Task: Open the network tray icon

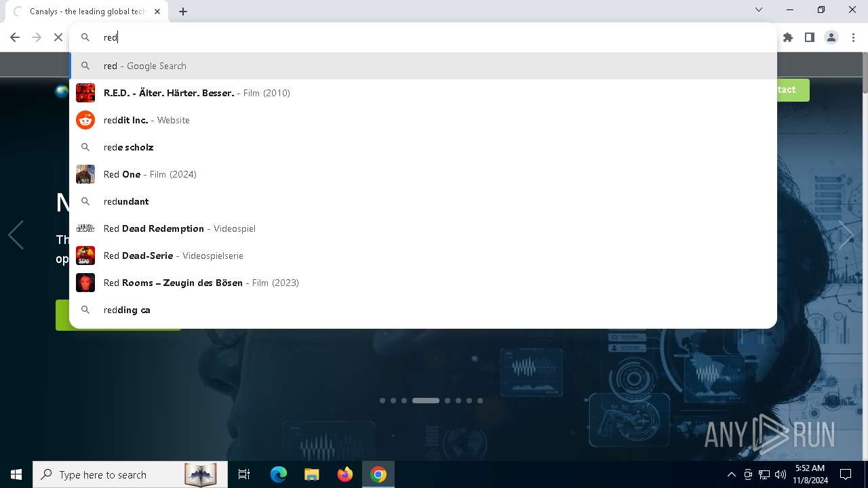Action: 764,474
